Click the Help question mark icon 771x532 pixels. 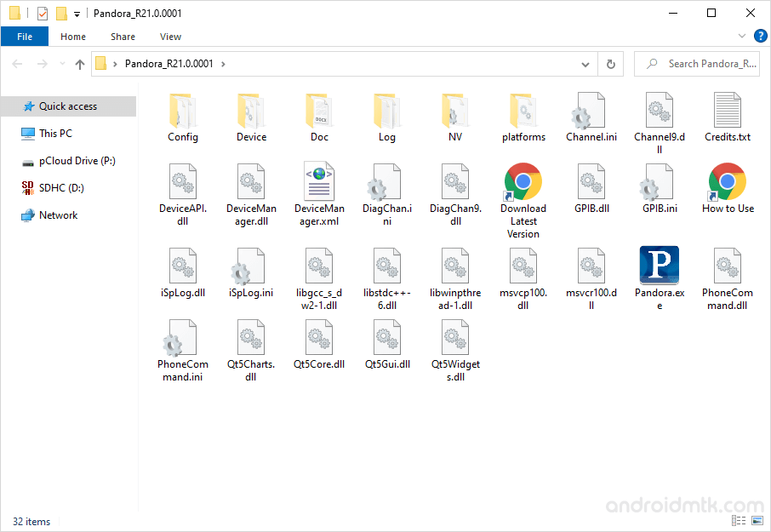pyautogui.click(x=761, y=36)
